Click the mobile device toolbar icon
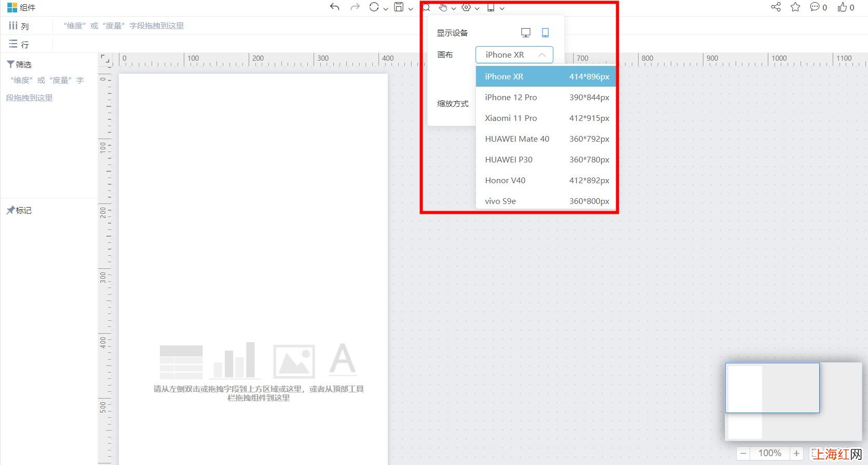868x465 pixels. (x=491, y=7)
